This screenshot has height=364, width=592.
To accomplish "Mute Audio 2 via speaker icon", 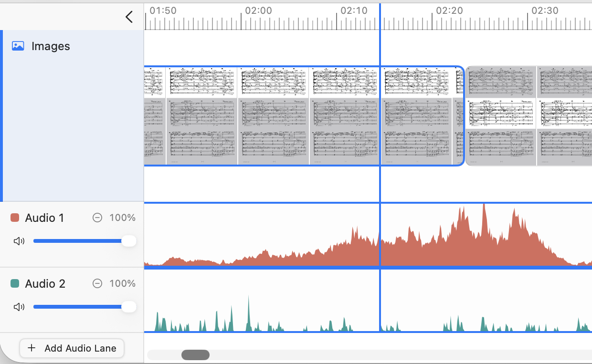I will coord(19,307).
